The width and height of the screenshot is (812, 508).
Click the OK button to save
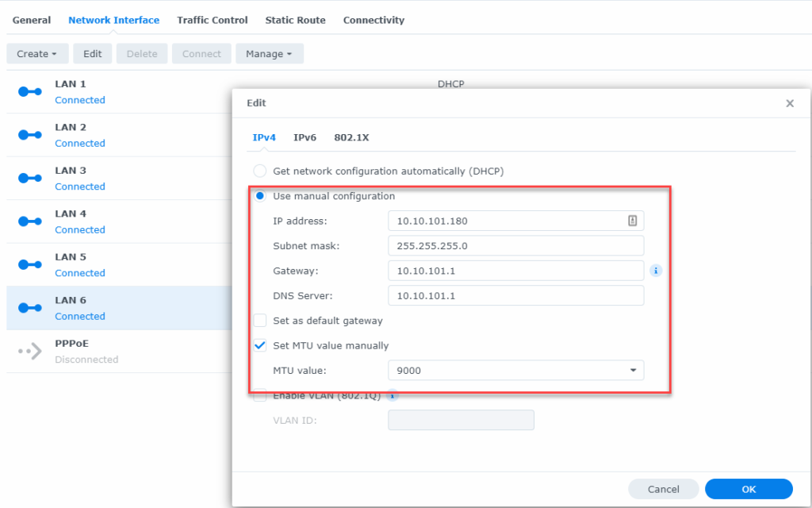point(748,489)
